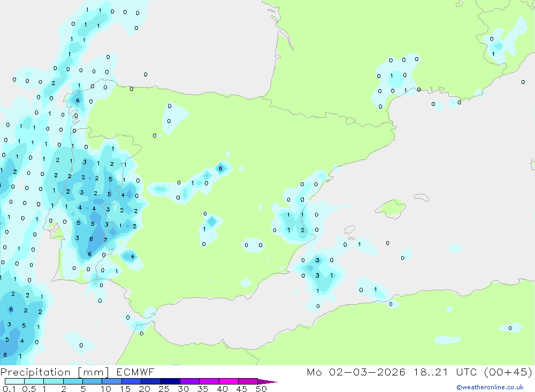Screen dimensions: 535x392
Task: Click the 'Precipitation [mm]' title text
Action: click(55, 372)
